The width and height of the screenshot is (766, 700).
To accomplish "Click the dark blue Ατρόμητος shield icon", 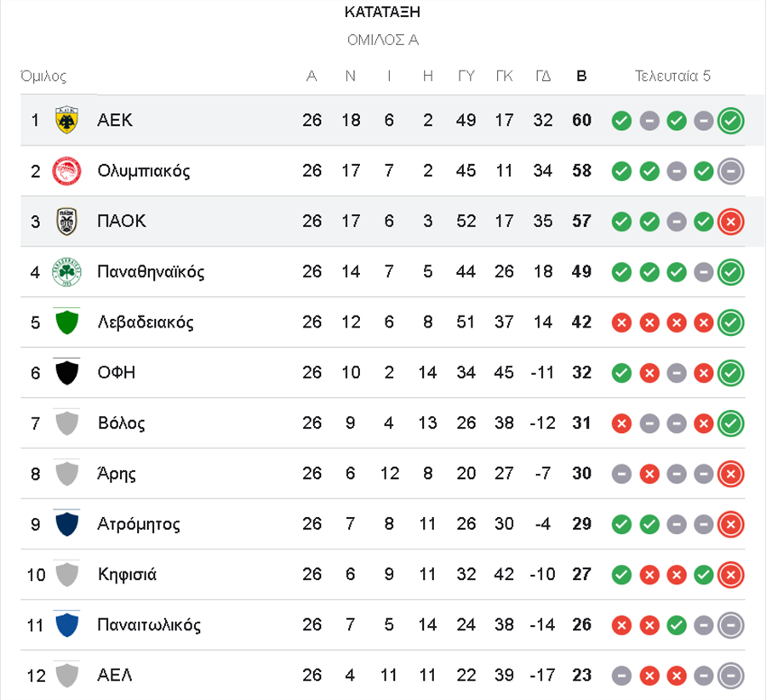I will (x=66, y=524).
